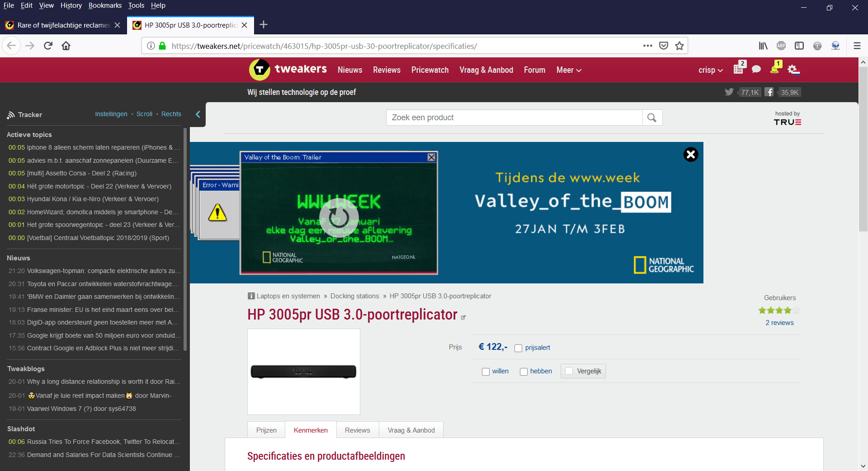This screenshot has width=868, height=471.
Task: Follow the Docking stations breadcrumb
Action: [355, 296]
